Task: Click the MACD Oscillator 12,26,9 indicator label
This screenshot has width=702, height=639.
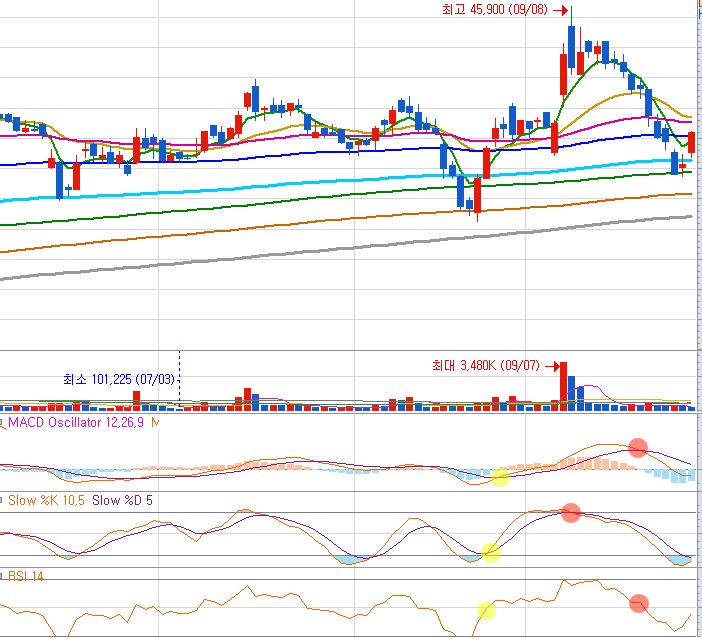Action: tap(76, 422)
